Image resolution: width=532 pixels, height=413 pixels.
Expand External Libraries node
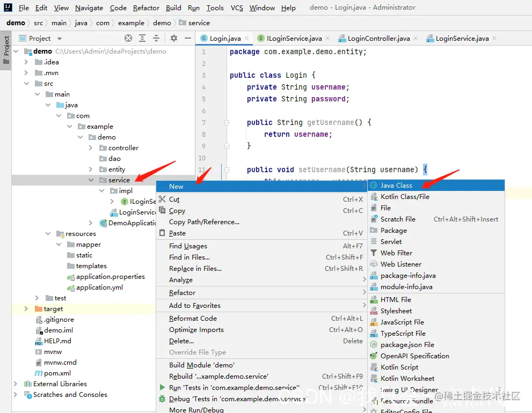click(x=16, y=384)
